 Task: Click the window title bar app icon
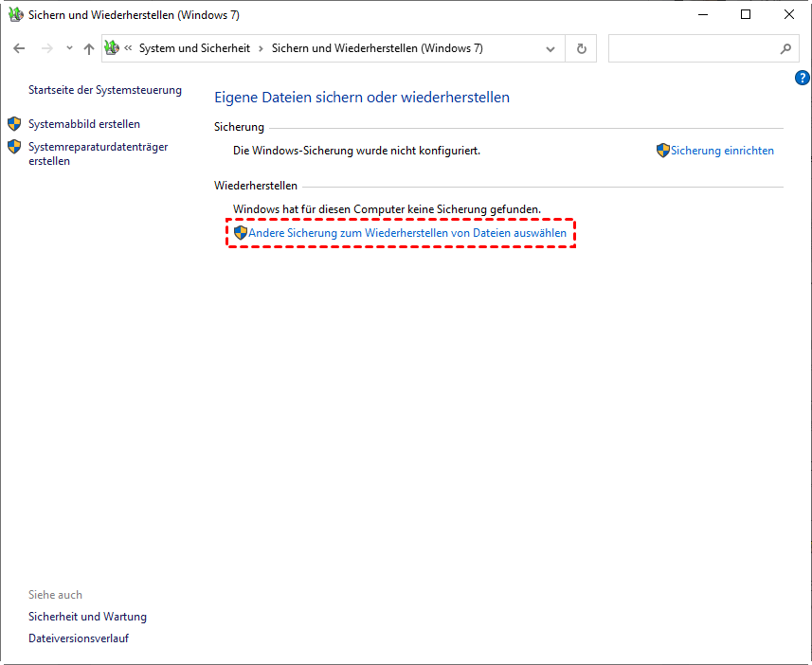coord(16,14)
